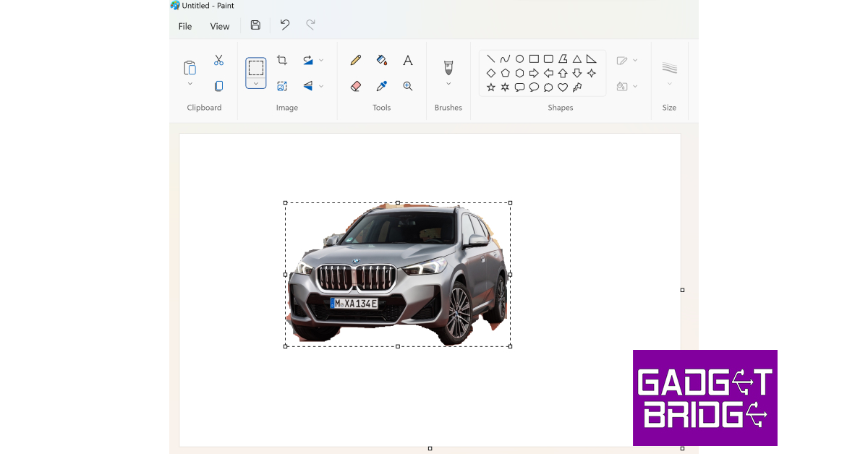
Task: Switch to the View tab
Action: (x=219, y=25)
